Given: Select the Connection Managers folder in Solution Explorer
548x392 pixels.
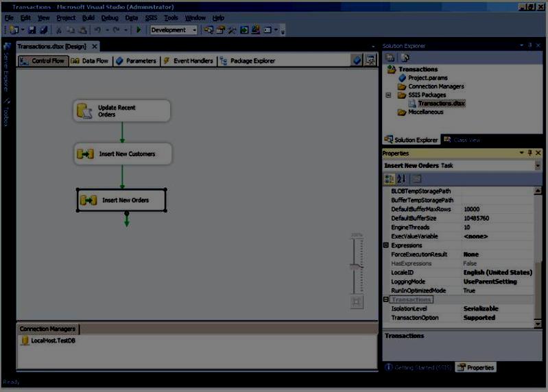Looking at the screenshot, I should pyautogui.click(x=431, y=86).
